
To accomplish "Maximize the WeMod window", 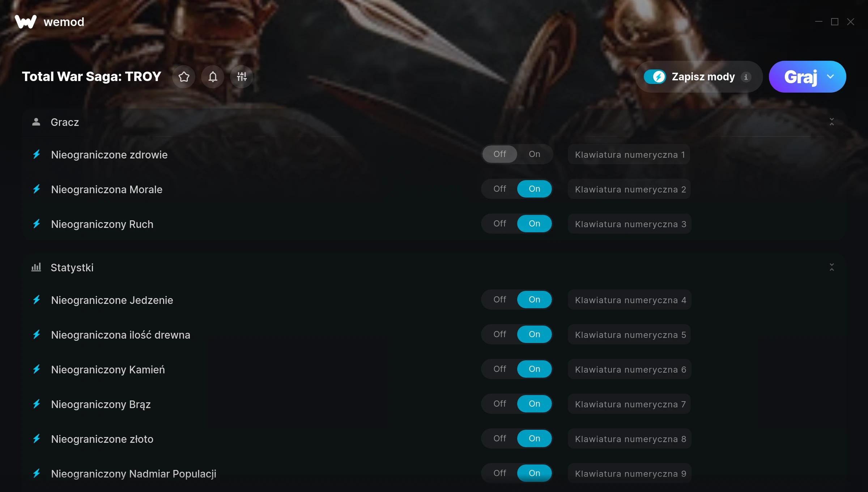I will [x=835, y=22].
